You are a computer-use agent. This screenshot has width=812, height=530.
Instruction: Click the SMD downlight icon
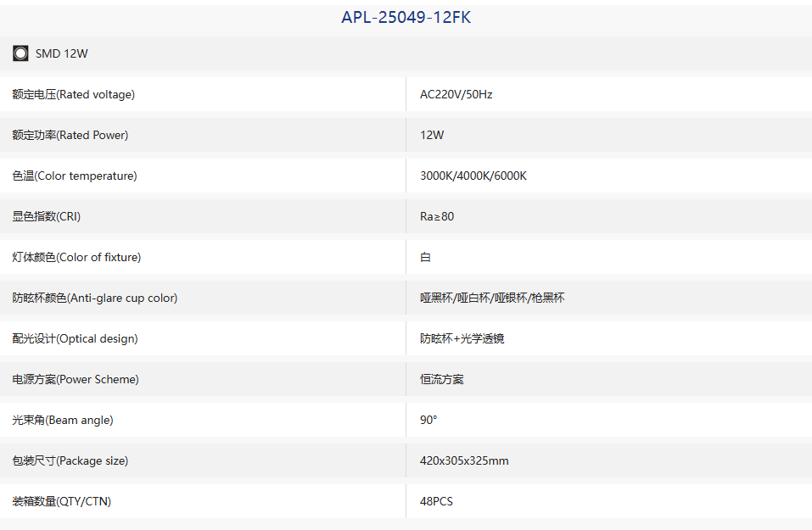[20, 53]
